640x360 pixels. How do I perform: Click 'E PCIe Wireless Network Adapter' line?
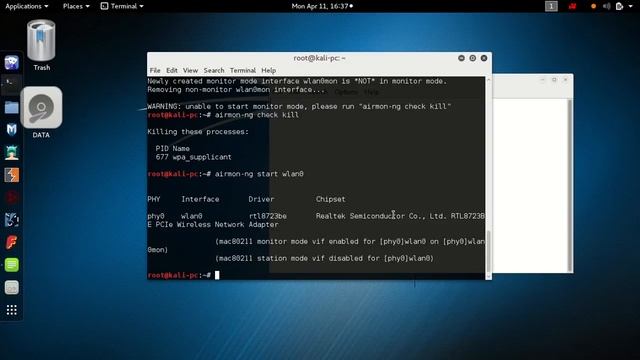click(213, 224)
